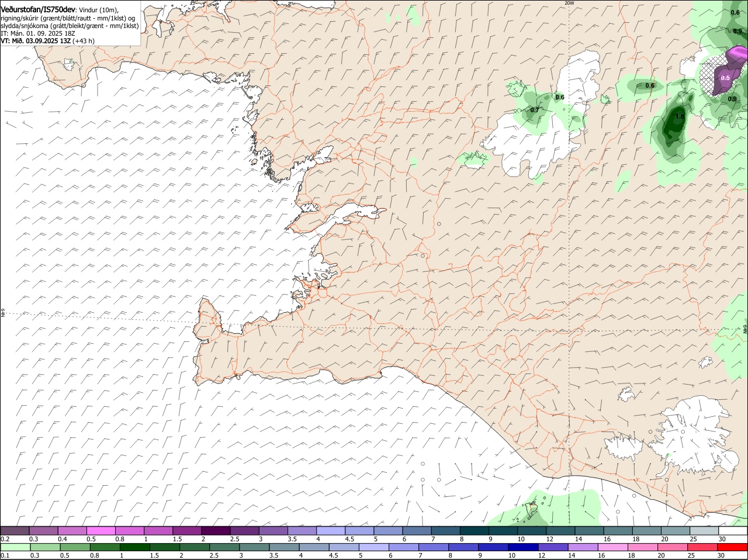This screenshot has width=748, height=560.
Task: Pick rain legend swatch between 25 and 30
Action: pyautogui.click(x=702, y=547)
